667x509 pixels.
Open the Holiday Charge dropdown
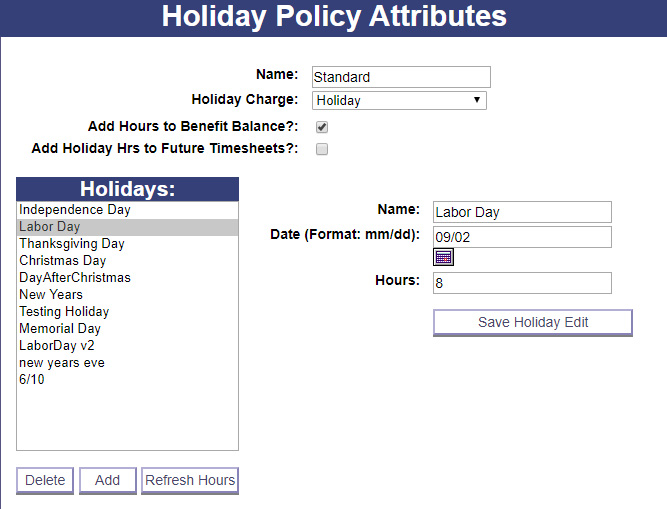pos(399,100)
